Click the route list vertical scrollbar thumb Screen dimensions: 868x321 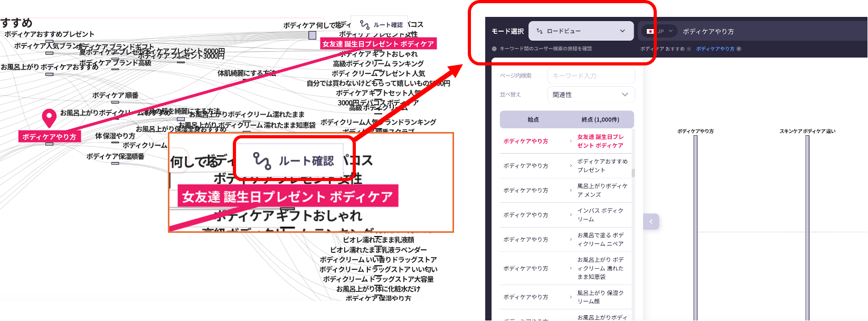point(633,173)
